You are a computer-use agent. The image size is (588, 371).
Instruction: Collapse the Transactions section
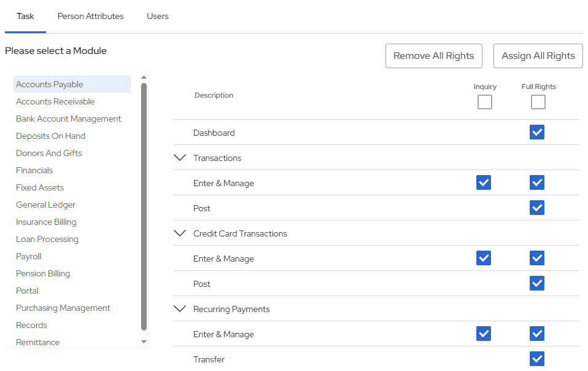tap(180, 158)
